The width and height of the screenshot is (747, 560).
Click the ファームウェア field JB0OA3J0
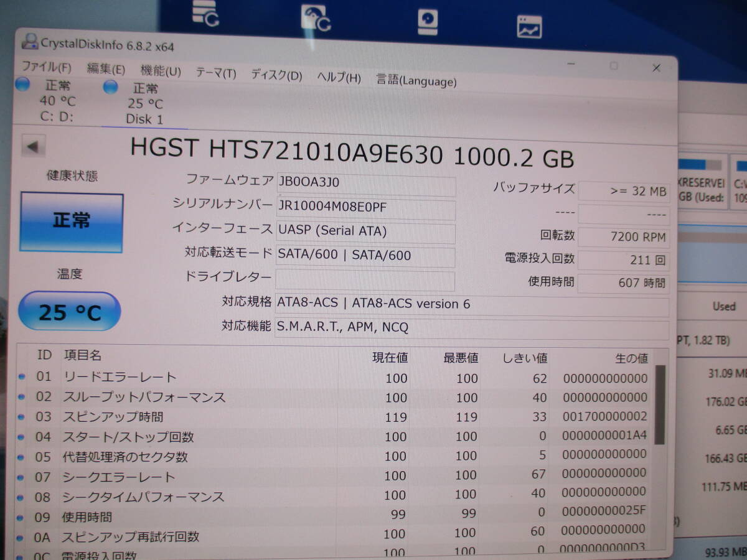click(x=365, y=185)
